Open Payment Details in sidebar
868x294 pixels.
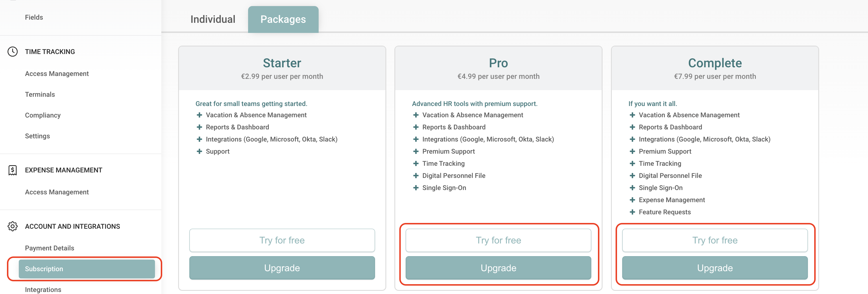(x=49, y=248)
